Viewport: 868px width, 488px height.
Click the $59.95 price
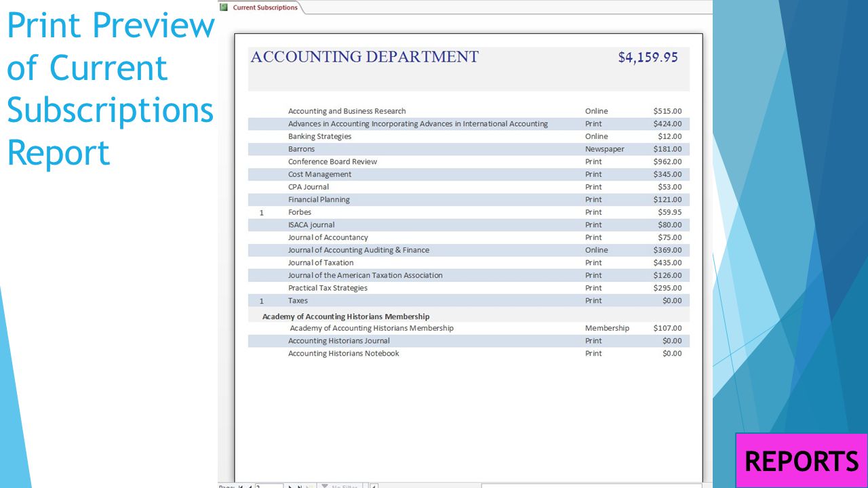[x=669, y=212]
